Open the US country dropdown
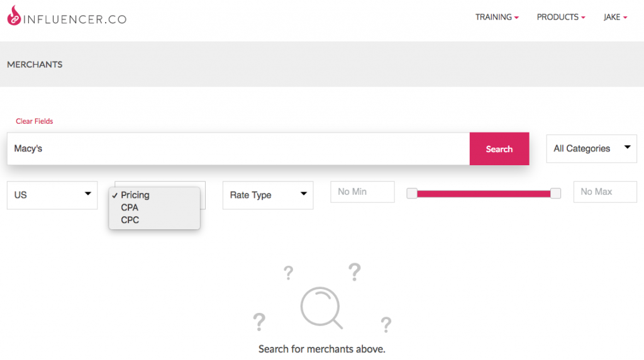644x360 pixels. (52, 195)
